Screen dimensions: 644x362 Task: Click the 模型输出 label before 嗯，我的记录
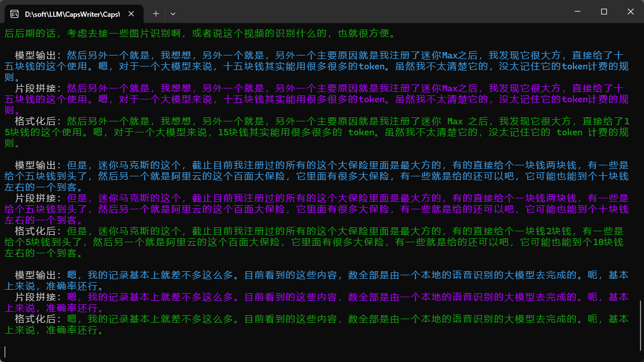[38, 275]
